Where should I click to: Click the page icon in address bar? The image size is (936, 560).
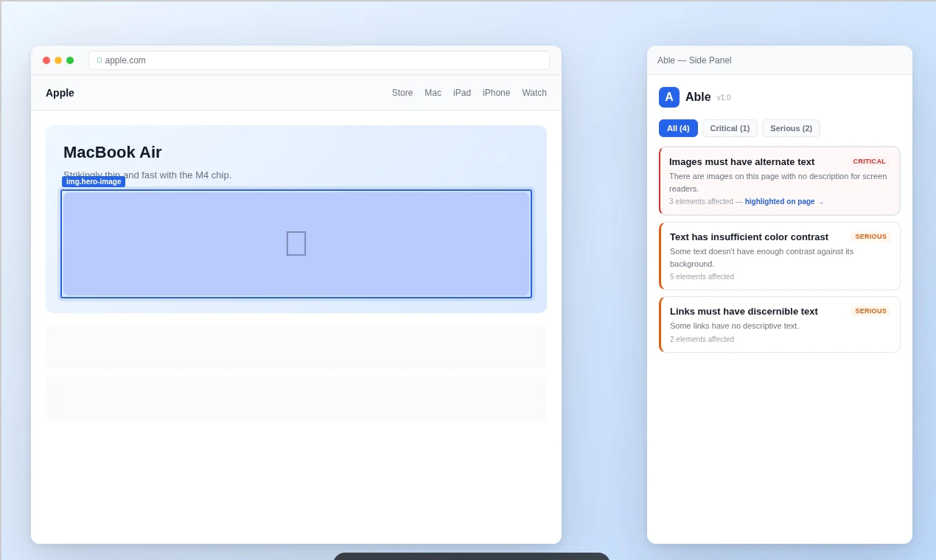(99, 60)
